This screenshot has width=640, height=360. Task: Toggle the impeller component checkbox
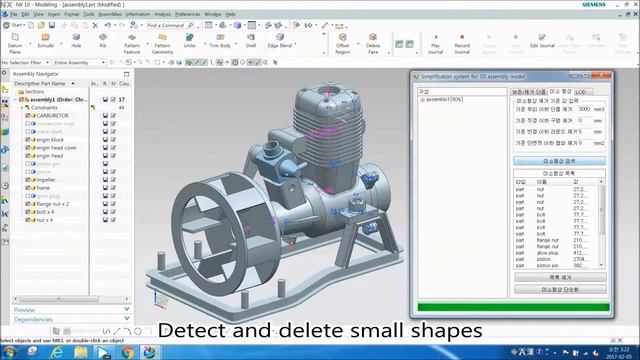(x=28, y=180)
